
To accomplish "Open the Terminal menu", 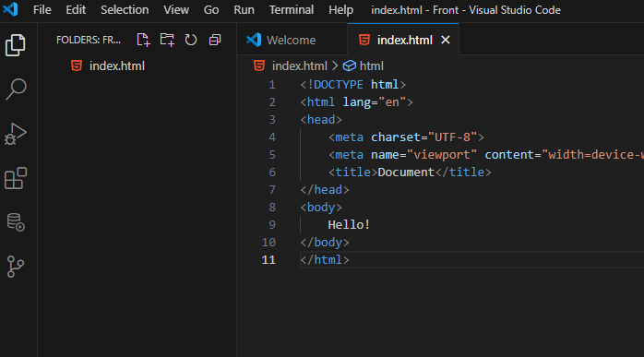I will tap(292, 9).
